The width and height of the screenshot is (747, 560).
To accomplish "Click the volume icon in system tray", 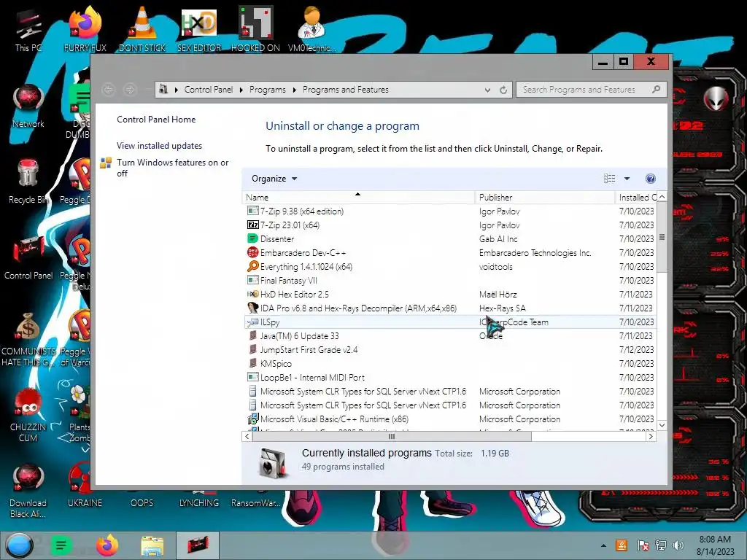I will coord(678,545).
